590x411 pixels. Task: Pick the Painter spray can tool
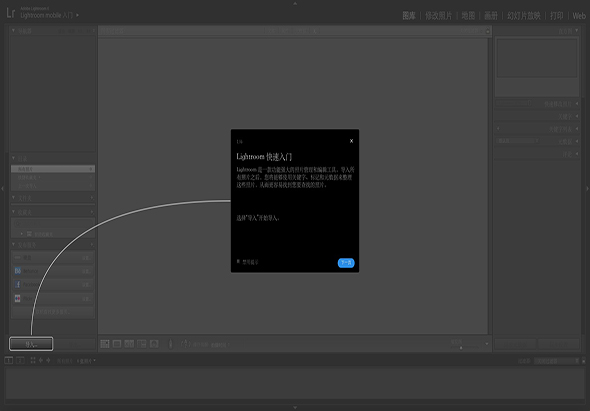[x=170, y=344]
